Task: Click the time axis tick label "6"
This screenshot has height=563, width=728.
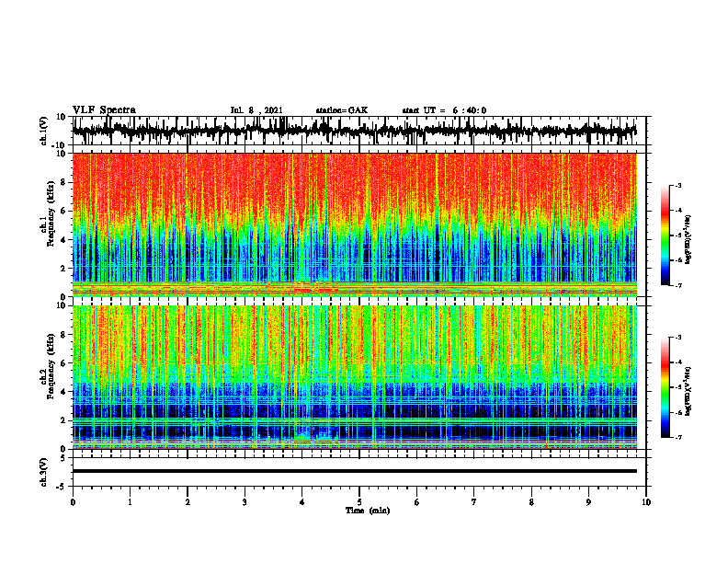Action: pyautogui.click(x=417, y=502)
